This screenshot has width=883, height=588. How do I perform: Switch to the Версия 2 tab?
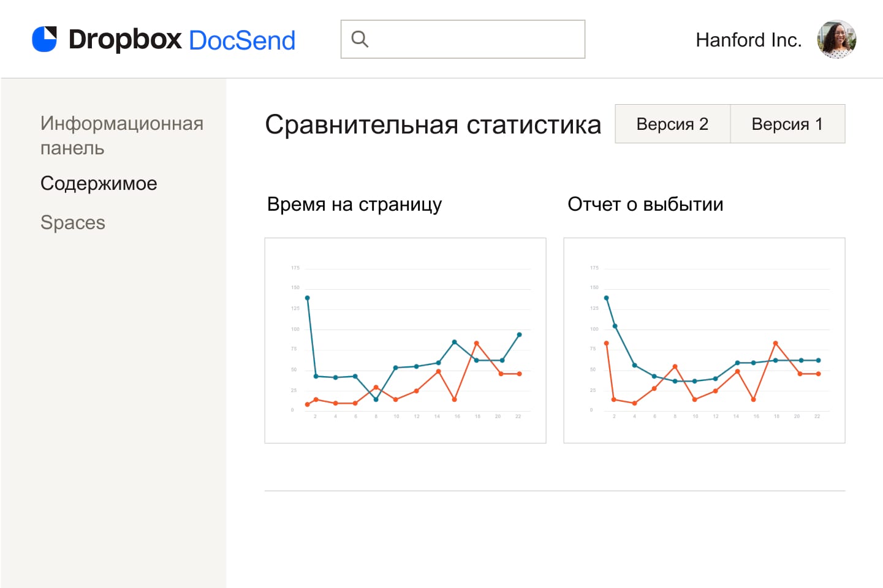pyautogui.click(x=672, y=124)
